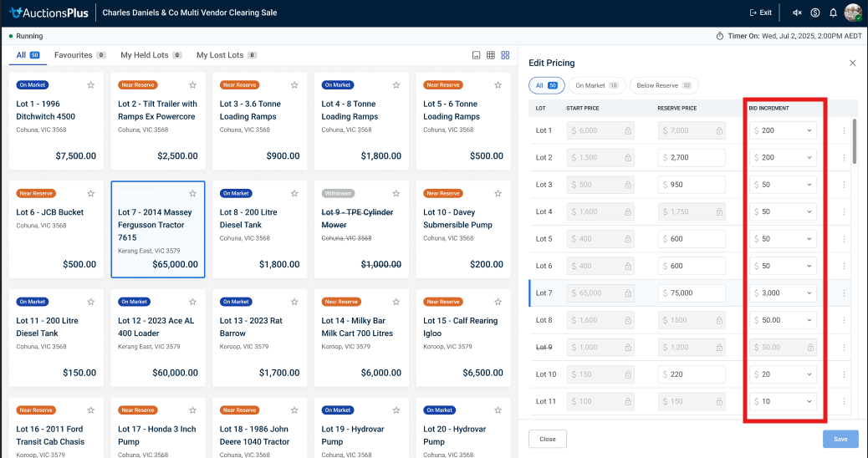Switch to table list view icon
Viewport: 868px width, 458px height.
491,55
